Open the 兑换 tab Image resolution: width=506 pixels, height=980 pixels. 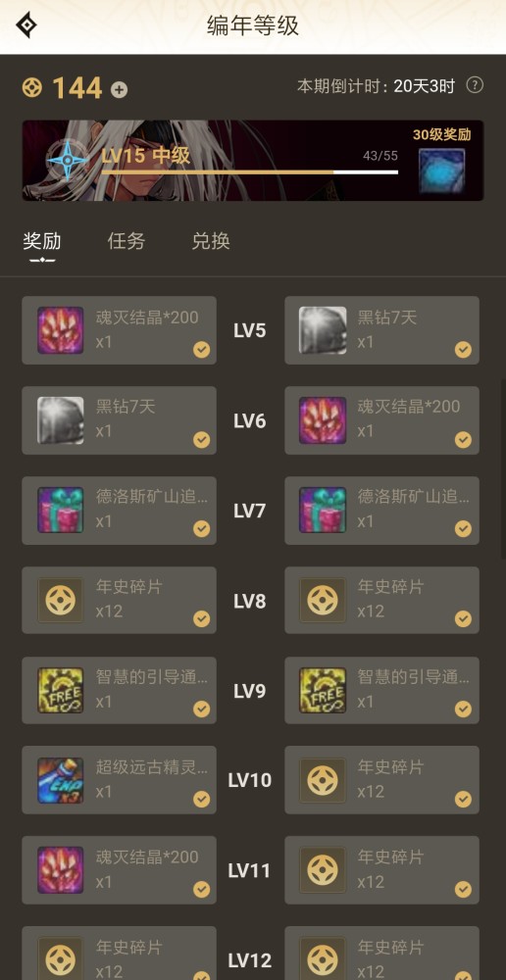[x=211, y=241]
